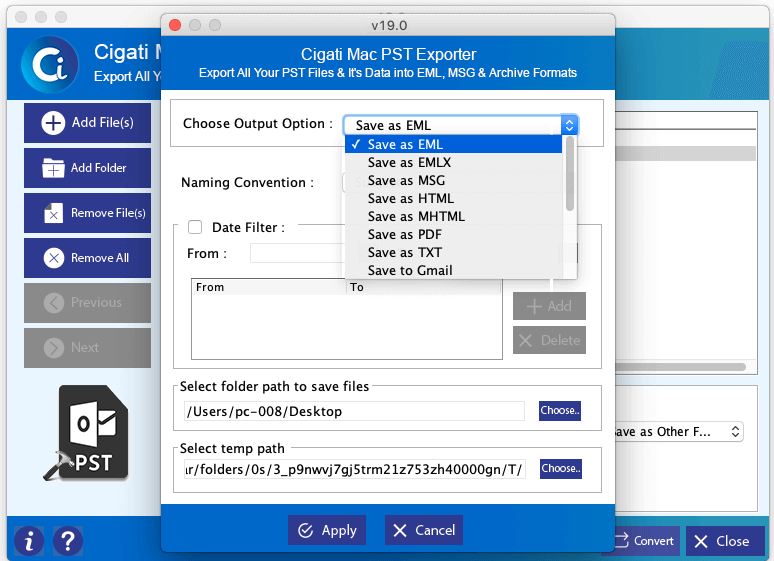The height and width of the screenshot is (561, 774).
Task: Click the Apply checkmark icon
Action: (306, 530)
